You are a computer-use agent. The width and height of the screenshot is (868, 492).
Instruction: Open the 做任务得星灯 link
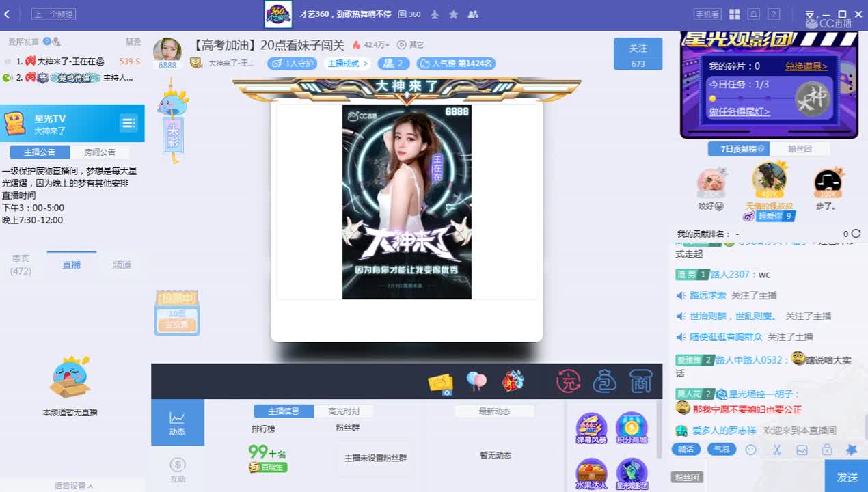(739, 111)
